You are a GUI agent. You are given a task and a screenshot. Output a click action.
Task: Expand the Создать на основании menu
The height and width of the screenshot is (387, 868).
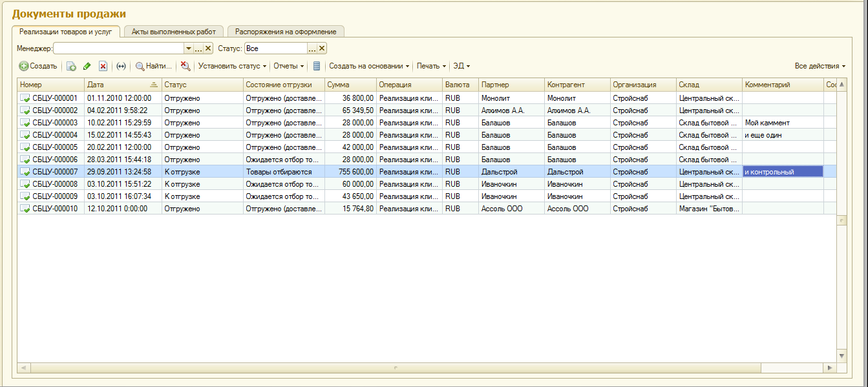[369, 66]
